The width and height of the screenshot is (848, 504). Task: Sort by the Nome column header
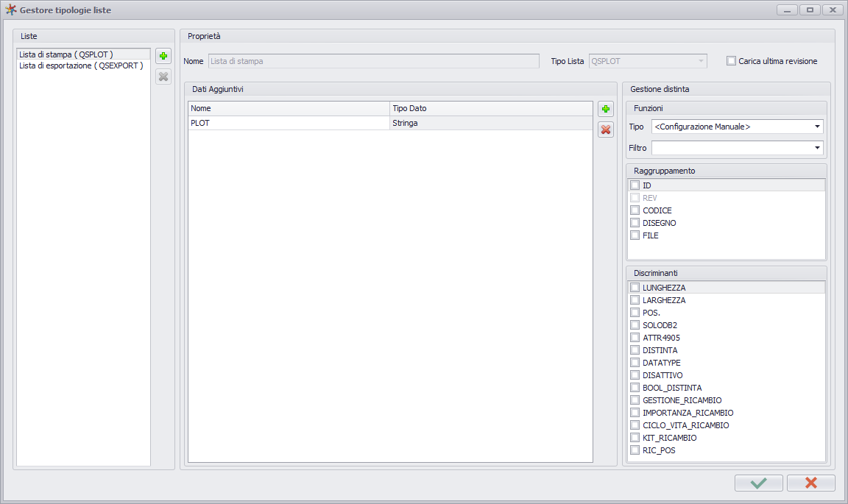(x=289, y=109)
